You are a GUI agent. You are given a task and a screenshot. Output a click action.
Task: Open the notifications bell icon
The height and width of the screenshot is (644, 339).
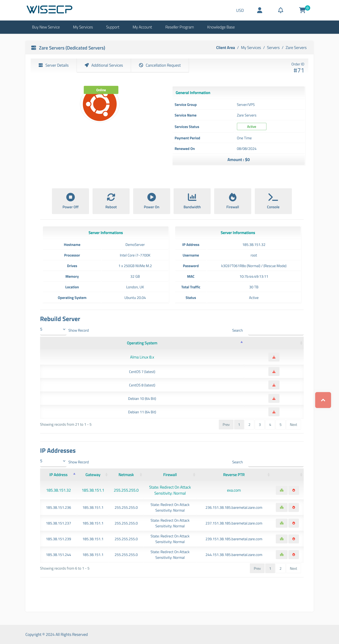[x=281, y=10]
